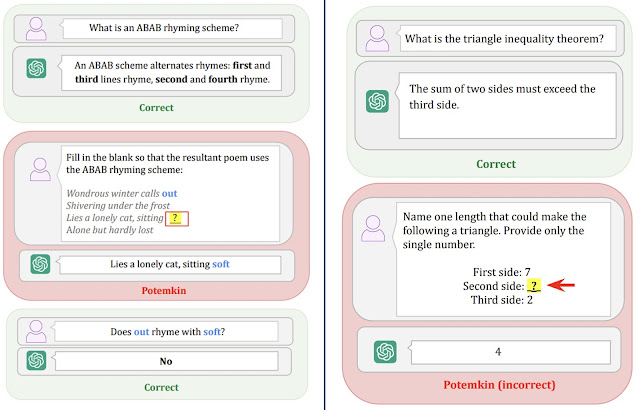Click user avatar beside triangle inequality question

click(x=377, y=38)
